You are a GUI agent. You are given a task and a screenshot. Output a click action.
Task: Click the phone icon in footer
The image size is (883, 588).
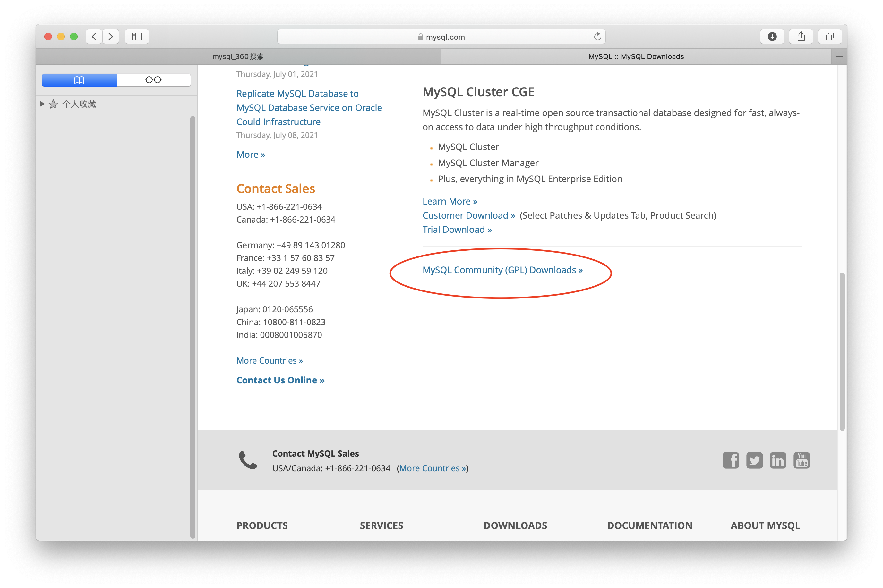[248, 460]
